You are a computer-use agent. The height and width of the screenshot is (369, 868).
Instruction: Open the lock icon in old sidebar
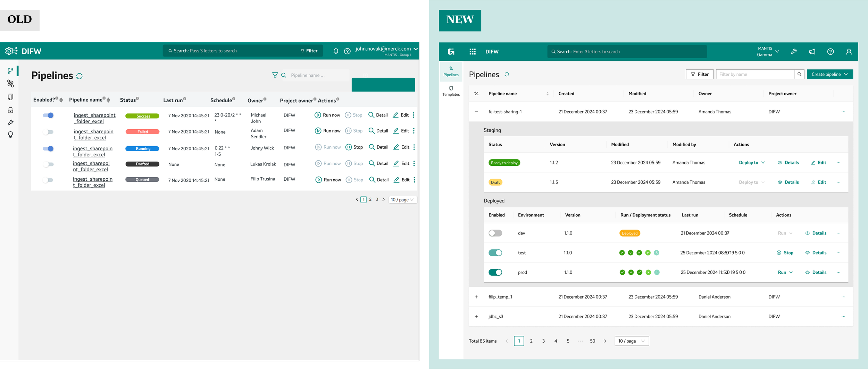click(x=10, y=110)
